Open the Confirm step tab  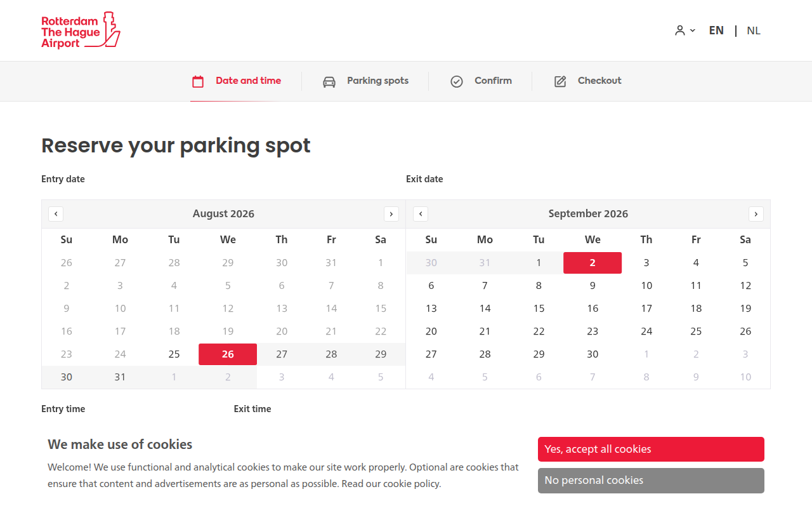coord(481,81)
